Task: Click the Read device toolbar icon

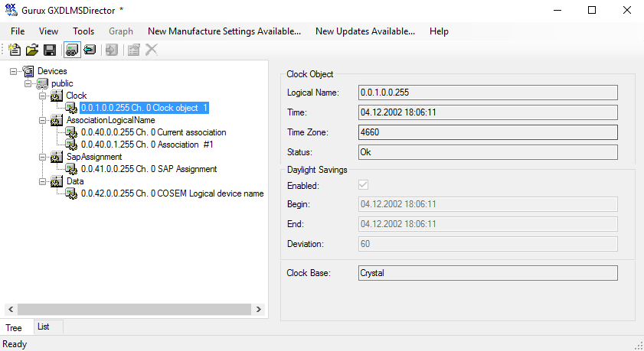Action: coord(90,50)
